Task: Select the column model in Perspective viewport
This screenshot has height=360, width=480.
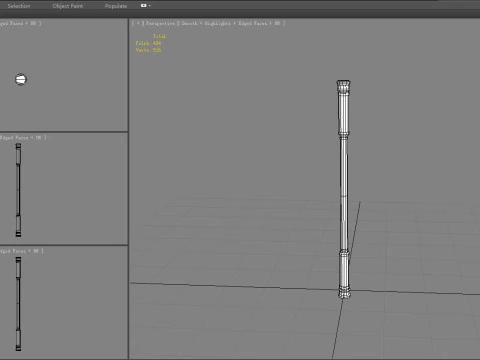Action: [x=344, y=189]
